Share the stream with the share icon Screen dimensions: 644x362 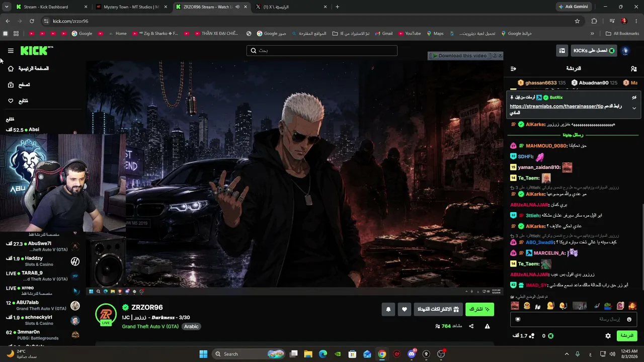[x=471, y=326]
